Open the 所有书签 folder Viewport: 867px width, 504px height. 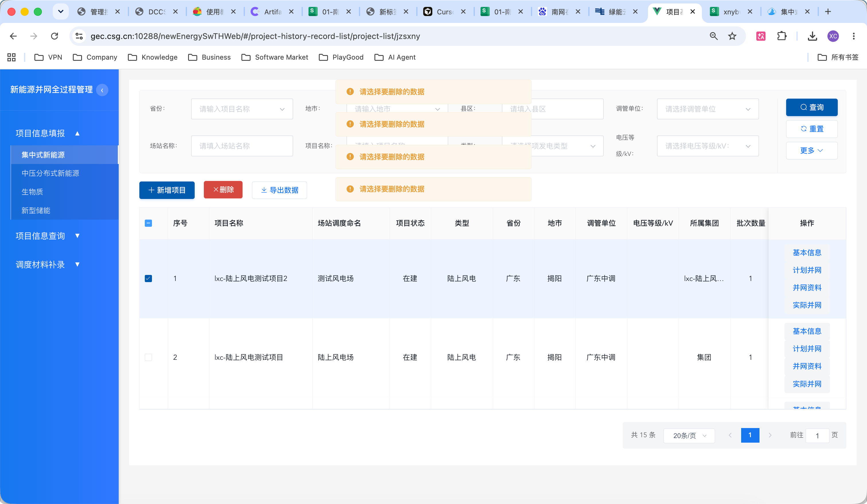point(838,57)
